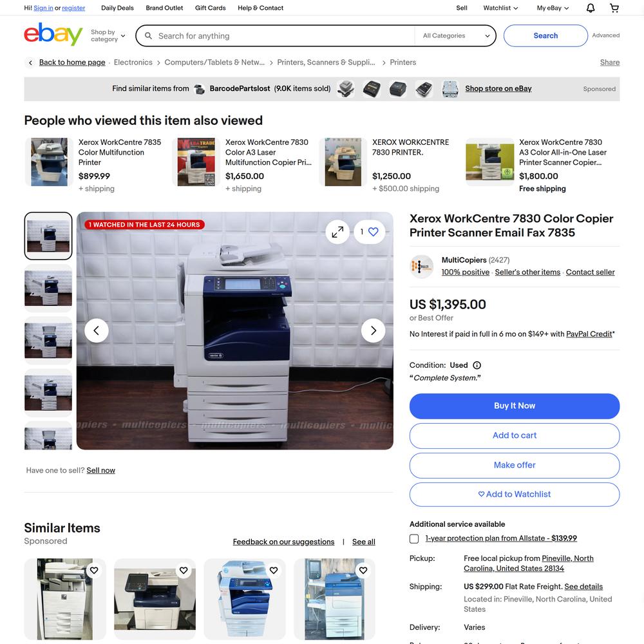
Task: Open All Categories combo box
Action: (x=455, y=35)
